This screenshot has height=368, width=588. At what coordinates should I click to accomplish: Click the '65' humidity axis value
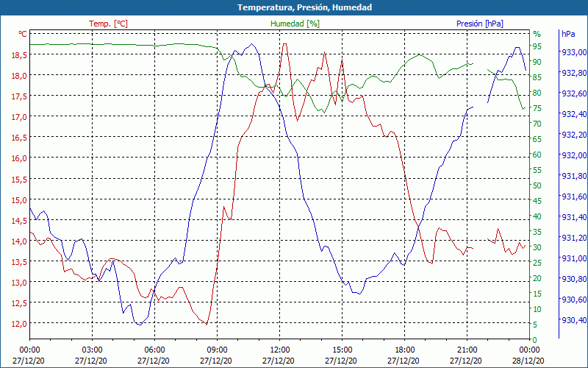click(x=537, y=139)
